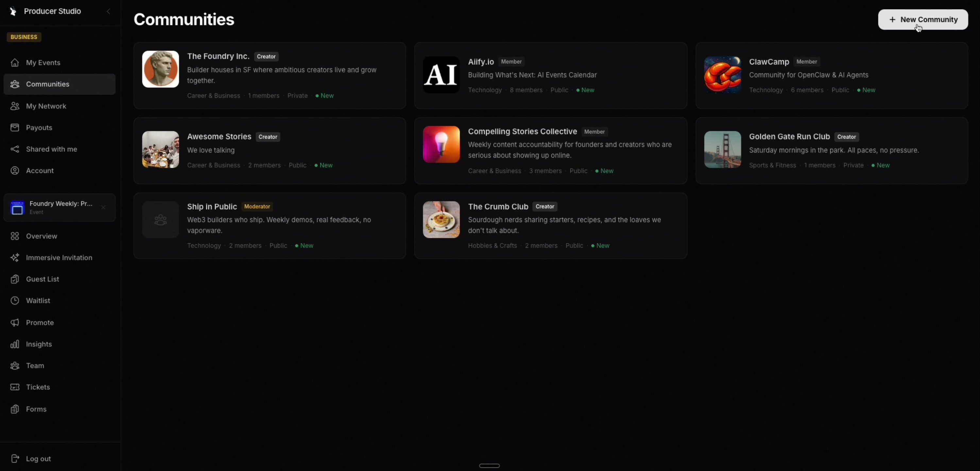Click the Shared with me share icon

pos(15,149)
